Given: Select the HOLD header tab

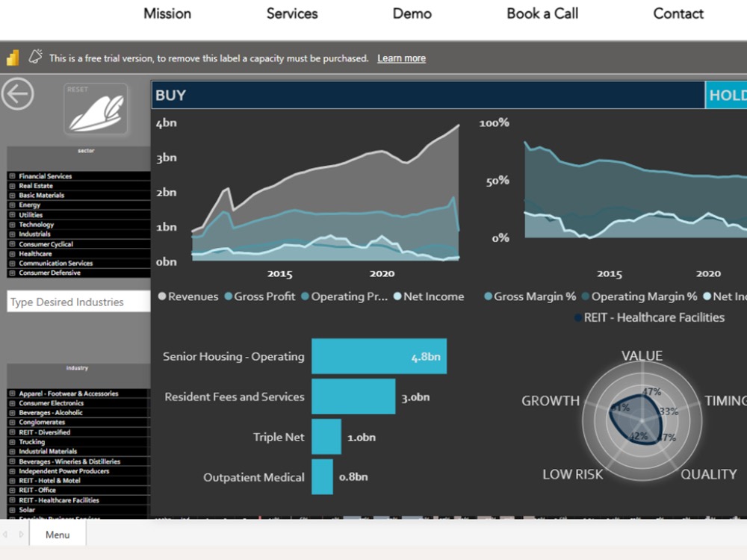Looking at the screenshot, I should click(x=726, y=96).
